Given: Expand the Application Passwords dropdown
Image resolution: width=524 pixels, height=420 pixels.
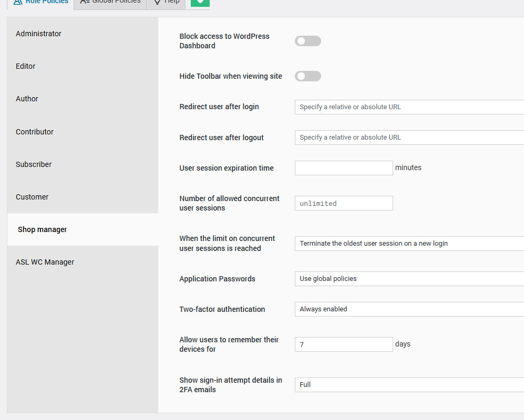Looking at the screenshot, I should (409, 279).
